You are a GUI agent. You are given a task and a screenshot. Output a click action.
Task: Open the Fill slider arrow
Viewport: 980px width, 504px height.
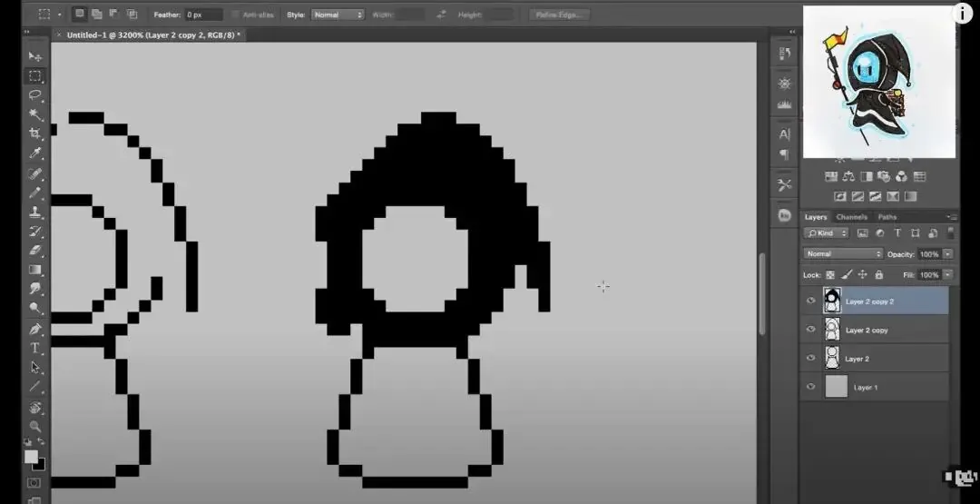[x=948, y=274]
